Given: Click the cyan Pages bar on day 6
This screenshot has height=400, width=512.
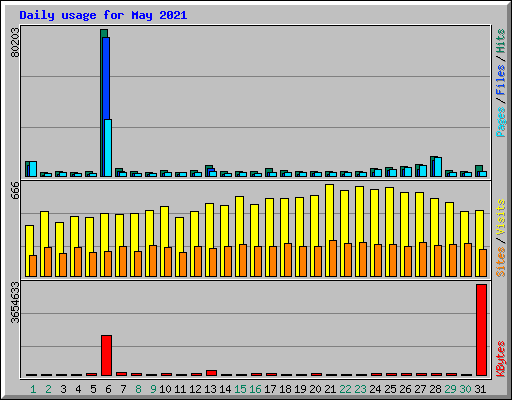Looking at the screenshot, I should [x=108, y=148].
